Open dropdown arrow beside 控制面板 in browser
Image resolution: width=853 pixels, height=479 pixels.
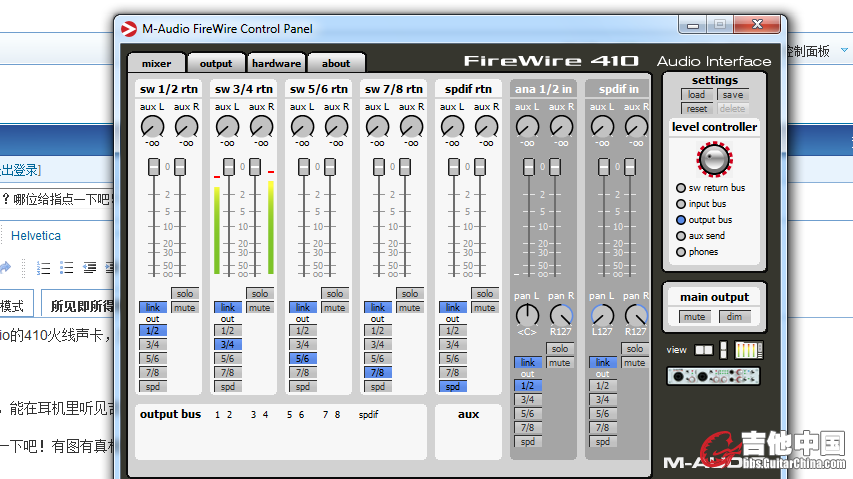click(x=844, y=50)
